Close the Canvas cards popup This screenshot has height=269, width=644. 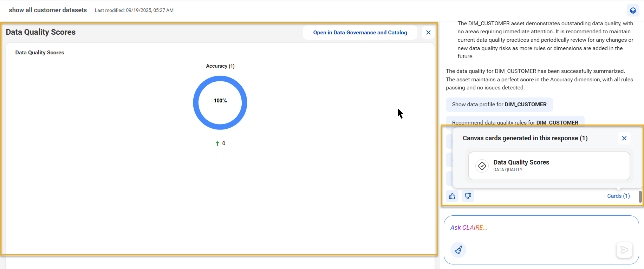[x=624, y=138]
